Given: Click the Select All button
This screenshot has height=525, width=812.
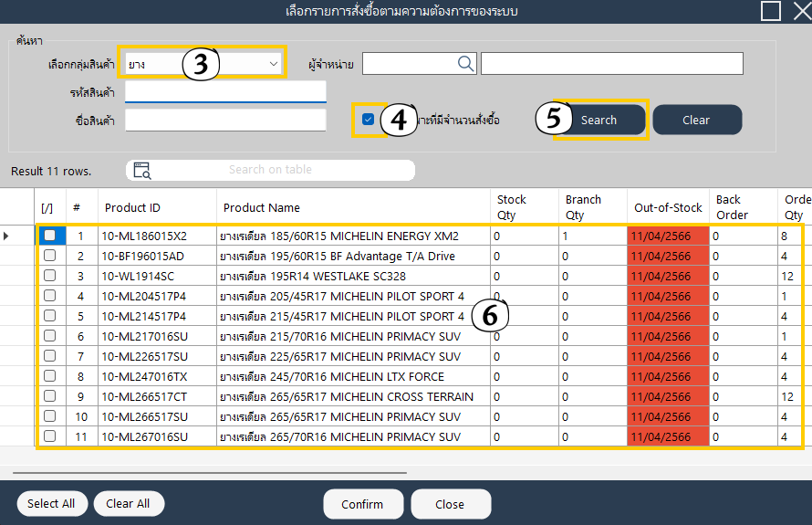Looking at the screenshot, I should tap(51, 503).
